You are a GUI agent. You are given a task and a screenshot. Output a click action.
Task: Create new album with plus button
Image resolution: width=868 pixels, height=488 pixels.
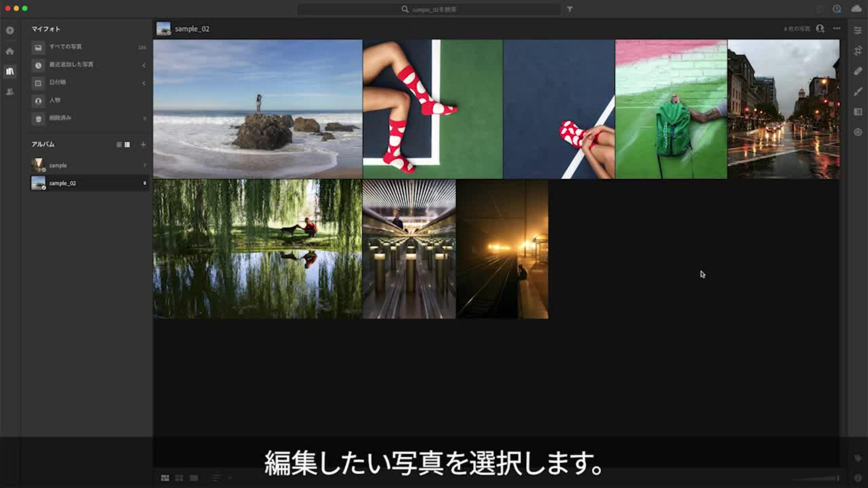[143, 145]
